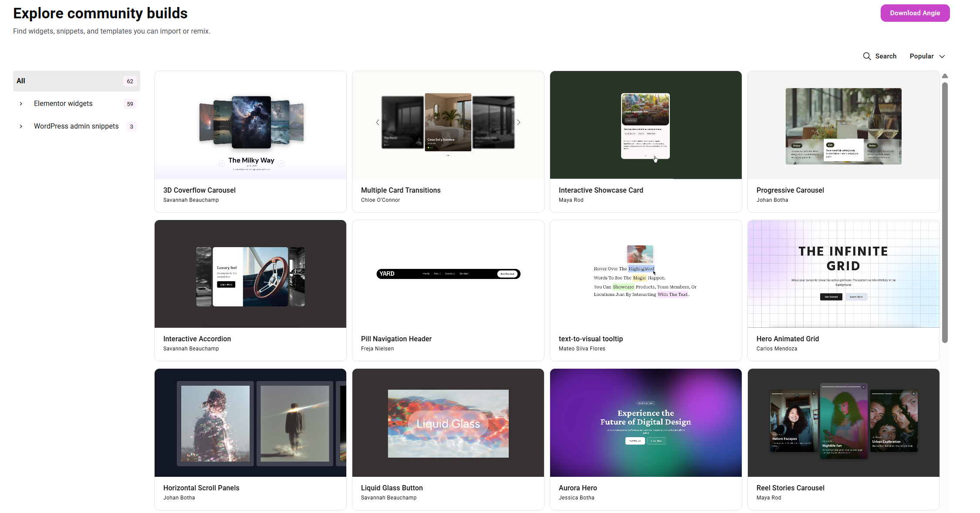Click the Interactive Showcase Card title

tap(601, 190)
